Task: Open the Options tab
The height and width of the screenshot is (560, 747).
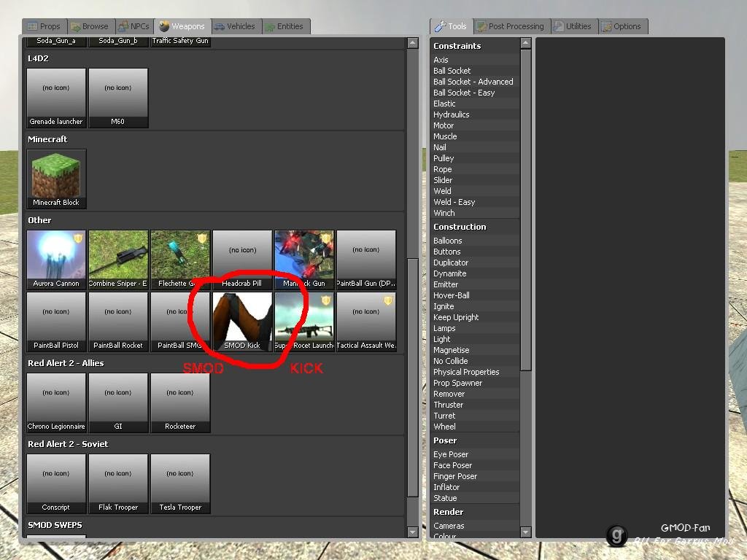Action: (x=622, y=26)
